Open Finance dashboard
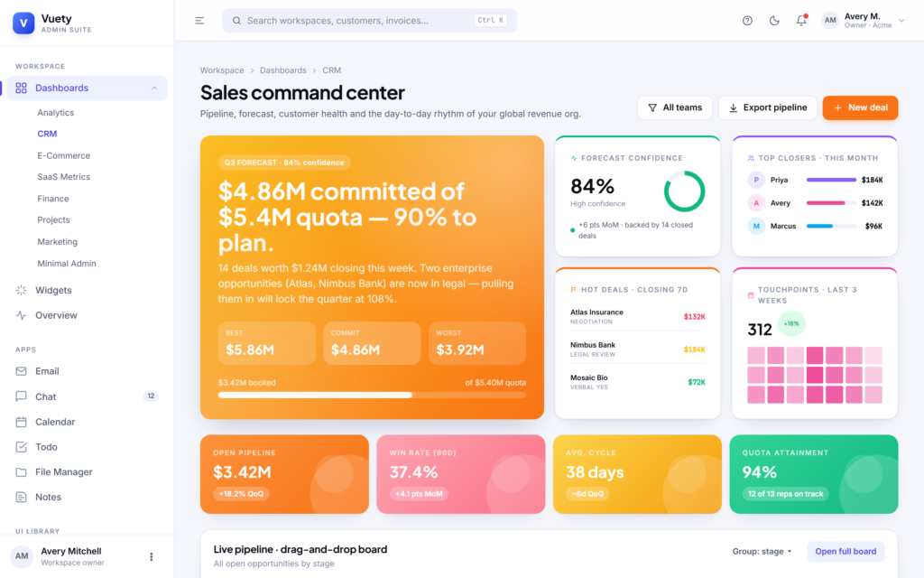The height and width of the screenshot is (578, 924). point(53,199)
